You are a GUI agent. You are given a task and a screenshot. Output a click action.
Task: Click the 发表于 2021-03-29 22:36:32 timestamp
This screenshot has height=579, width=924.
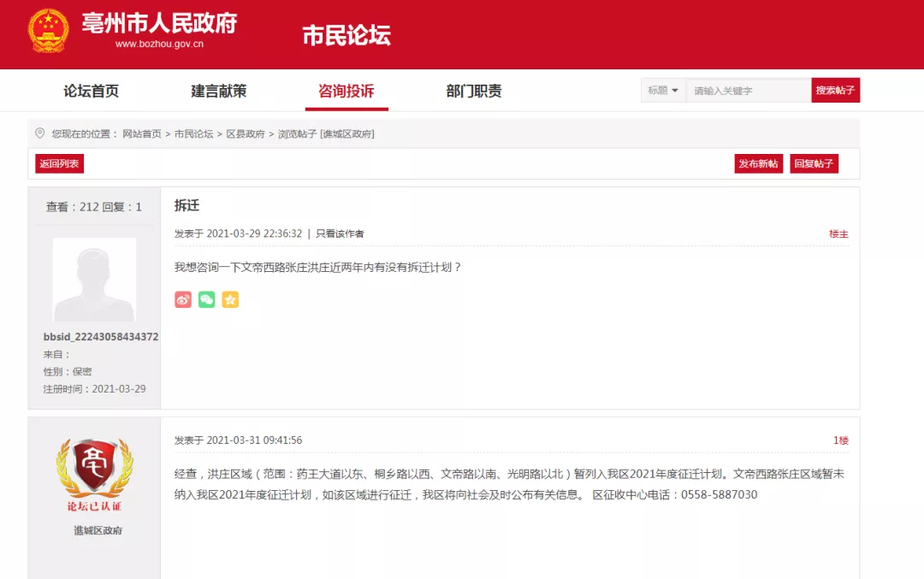[238, 233]
